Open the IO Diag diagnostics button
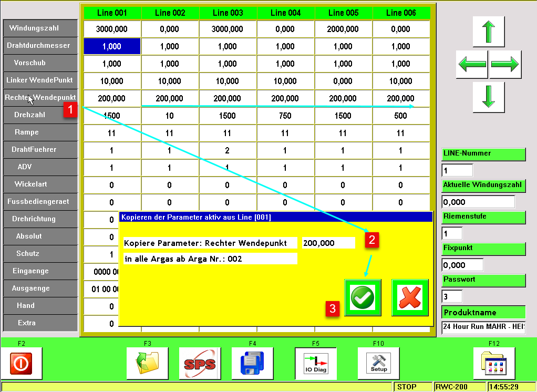The height and width of the screenshot is (392, 537). [316, 363]
